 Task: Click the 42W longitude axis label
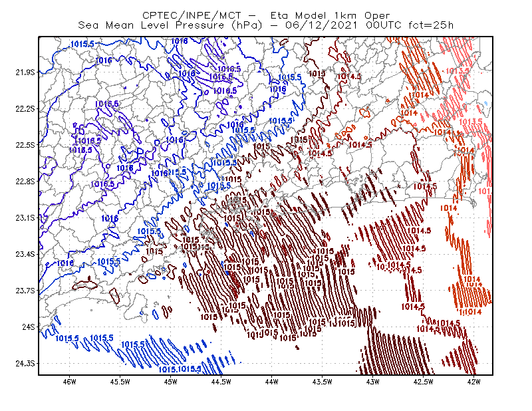click(473, 382)
